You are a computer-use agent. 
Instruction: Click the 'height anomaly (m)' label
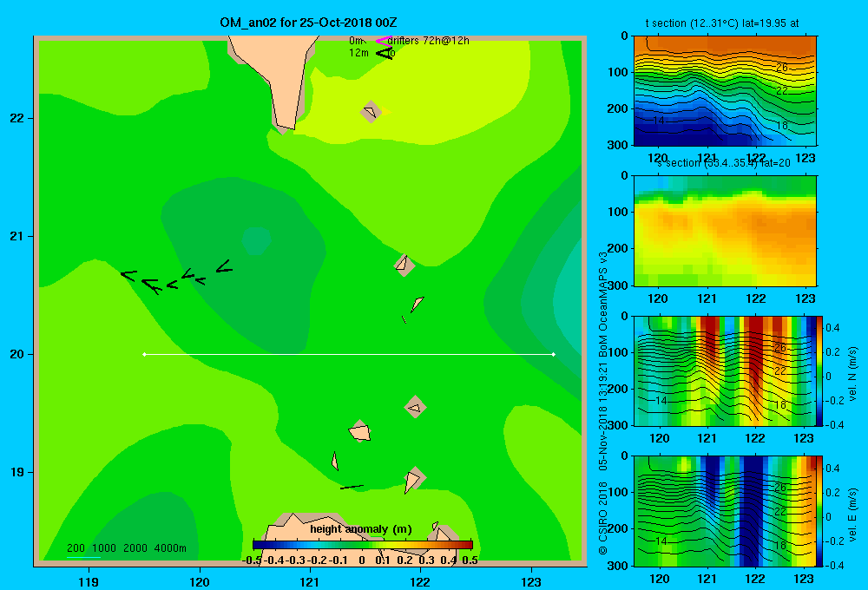(361, 529)
